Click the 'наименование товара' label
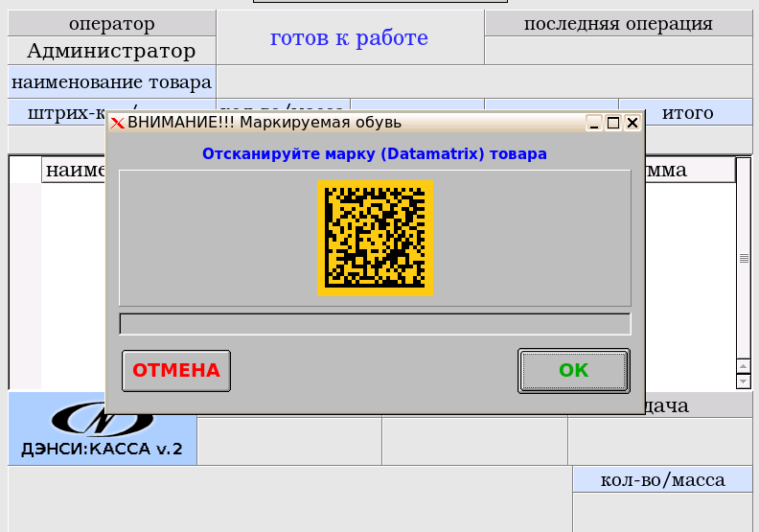This screenshot has width=759, height=532. pos(111,82)
